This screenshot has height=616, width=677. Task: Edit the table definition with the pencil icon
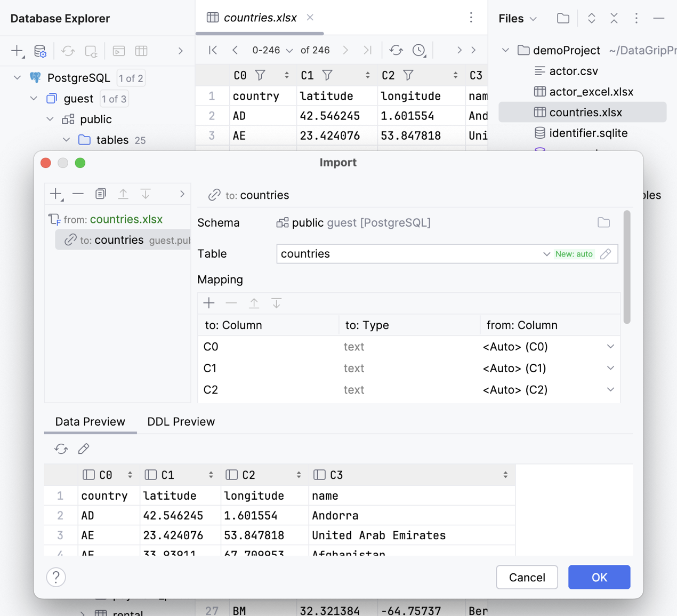[x=606, y=254]
